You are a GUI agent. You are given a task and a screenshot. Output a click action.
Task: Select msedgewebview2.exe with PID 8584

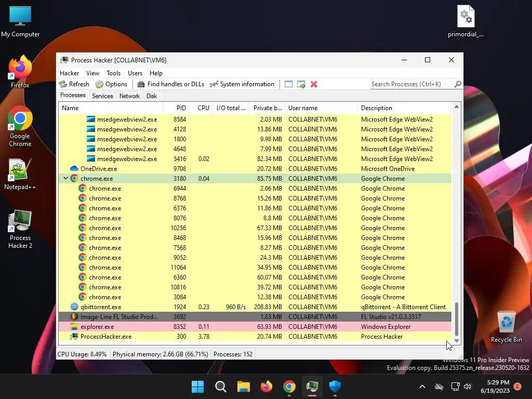point(255,119)
